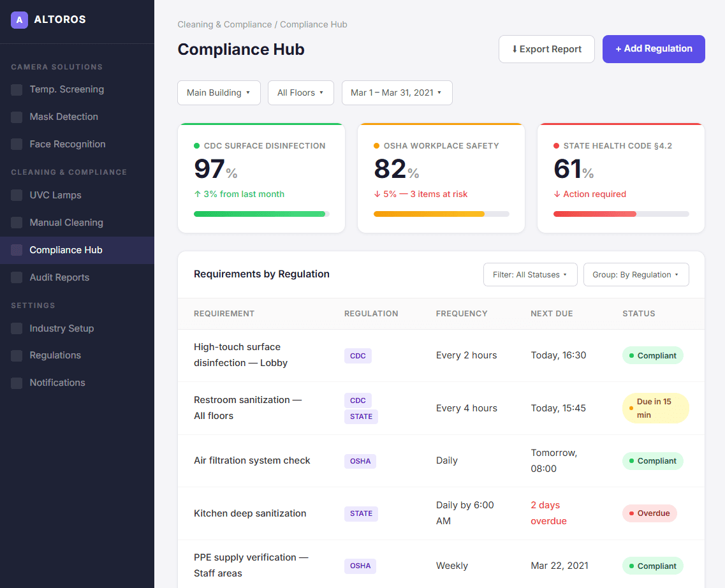Click the Requirement column header
Viewport: 725px width, 588px height.
pyautogui.click(x=224, y=313)
